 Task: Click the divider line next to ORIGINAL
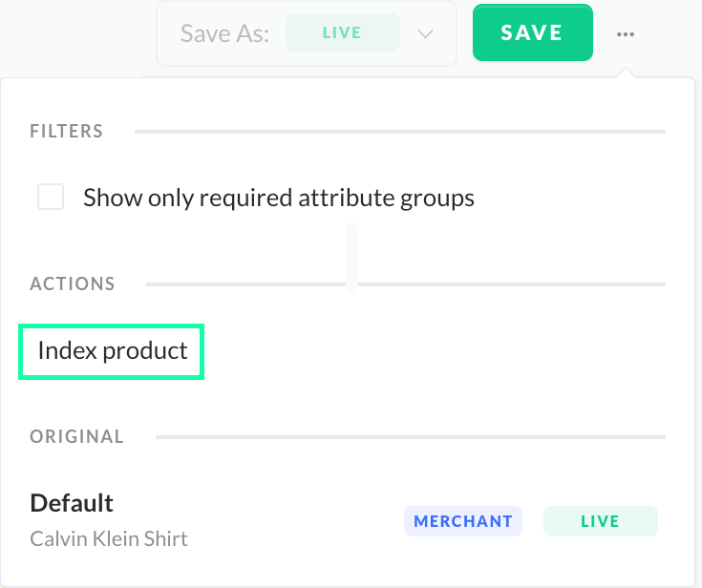(x=409, y=437)
